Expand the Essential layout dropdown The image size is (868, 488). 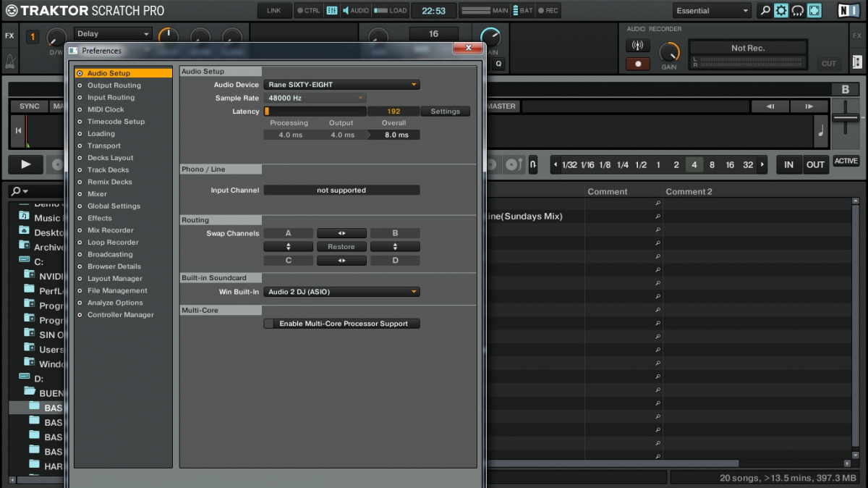712,11
